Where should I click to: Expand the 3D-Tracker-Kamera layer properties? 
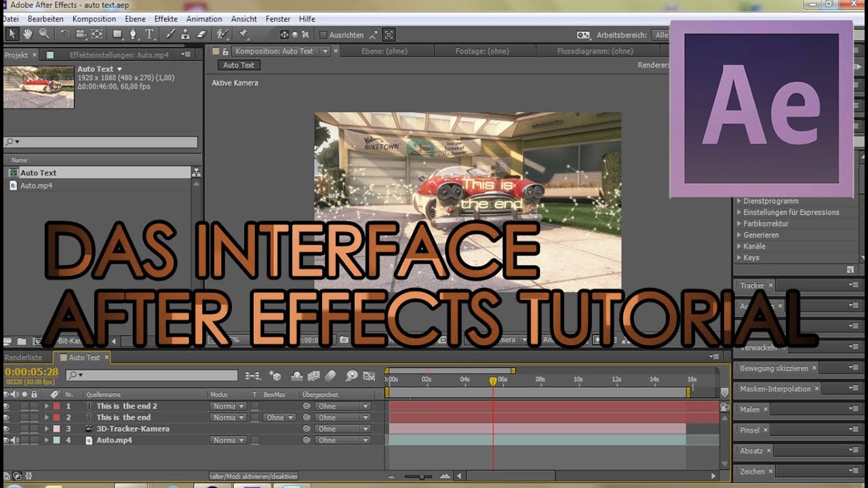[47, 428]
